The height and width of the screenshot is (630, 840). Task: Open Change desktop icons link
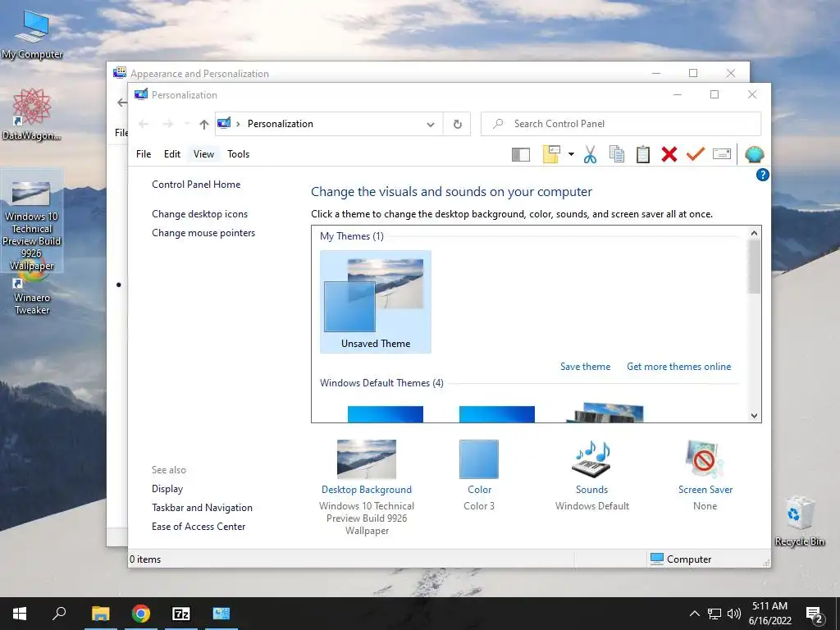(x=200, y=214)
